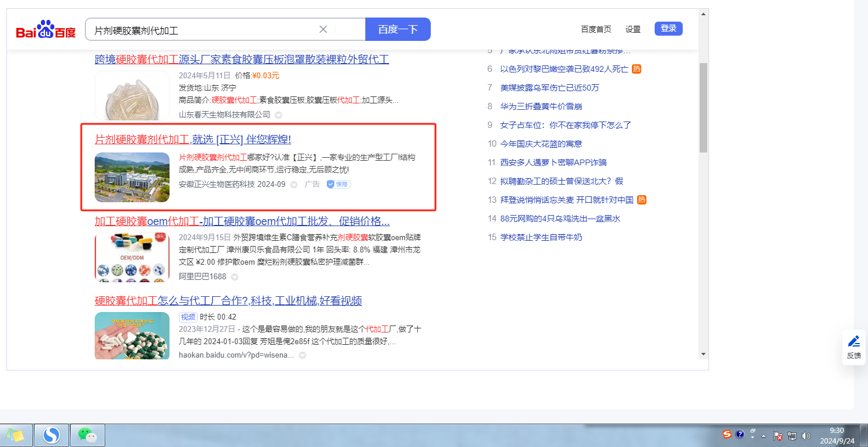Click the 登录 login button
Screen dimensions: 868x447
click(x=668, y=29)
